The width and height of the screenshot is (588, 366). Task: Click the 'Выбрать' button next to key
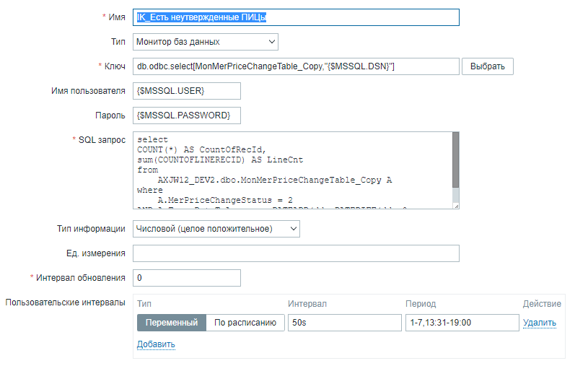point(488,66)
